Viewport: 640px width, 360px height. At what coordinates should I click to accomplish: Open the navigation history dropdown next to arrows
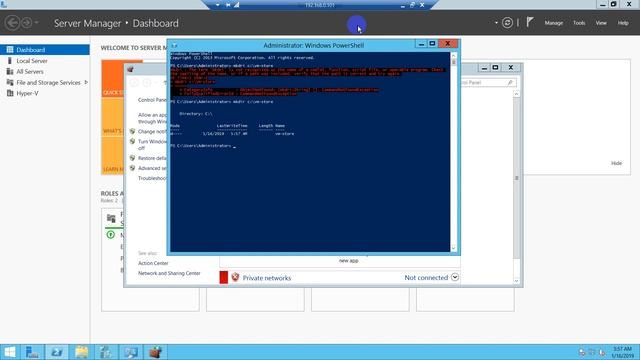coord(37,22)
